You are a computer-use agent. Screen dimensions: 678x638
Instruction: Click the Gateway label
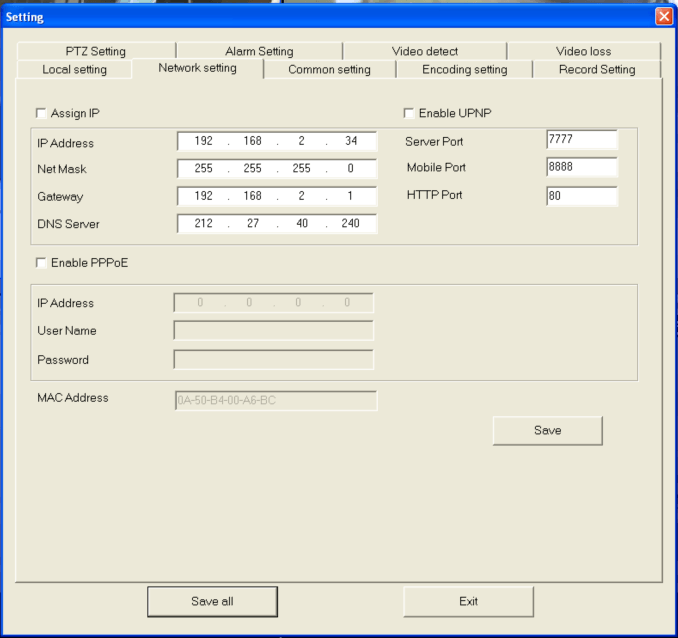pyautogui.click(x=60, y=197)
